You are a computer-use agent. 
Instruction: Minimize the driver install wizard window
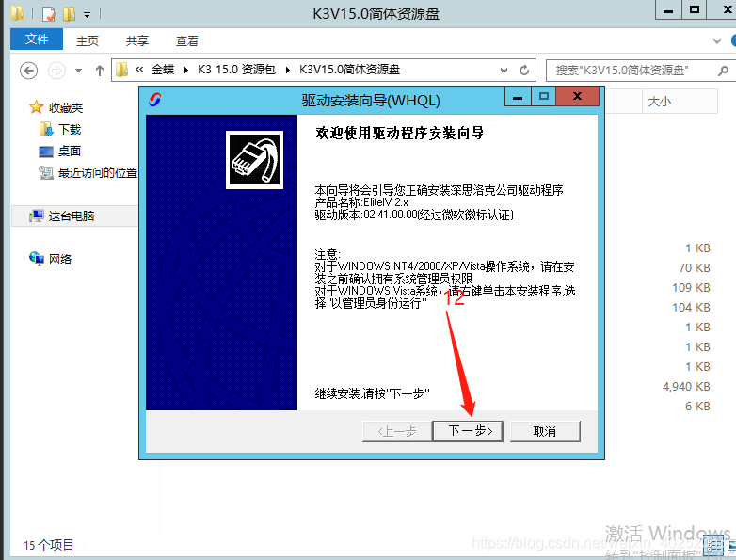[x=518, y=97]
